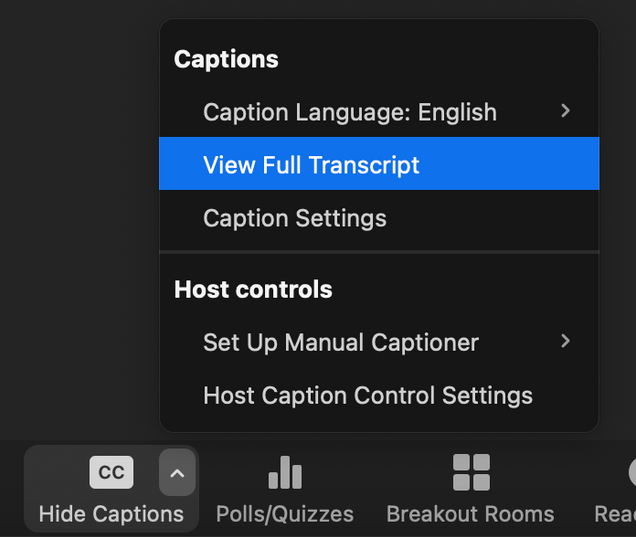Click the Polls/Quizzes text label
636x537 pixels.
tap(285, 514)
